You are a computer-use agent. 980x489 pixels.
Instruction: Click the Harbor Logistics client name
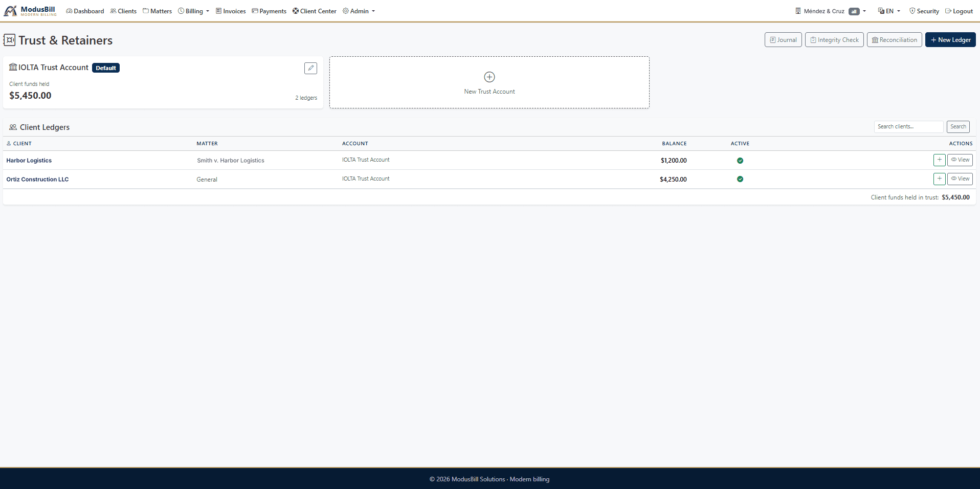[29, 161]
